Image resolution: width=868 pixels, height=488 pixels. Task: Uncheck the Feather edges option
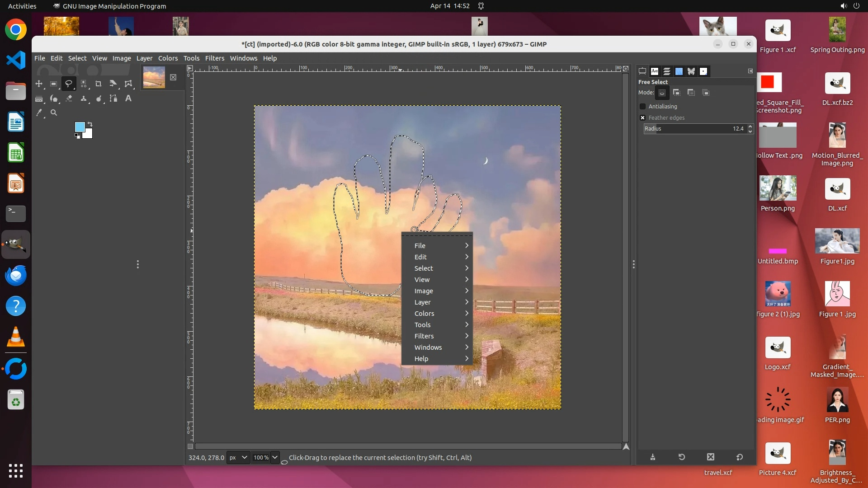pyautogui.click(x=642, y=118)
